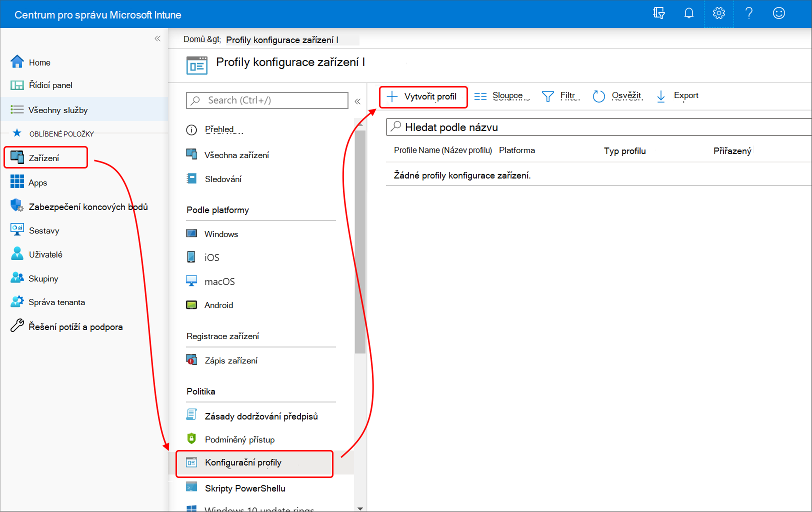Image resolution: width=812 pixels, height=512 pixels.
Task: Open Zabezpečení koncových bodů
Action: 88,206
